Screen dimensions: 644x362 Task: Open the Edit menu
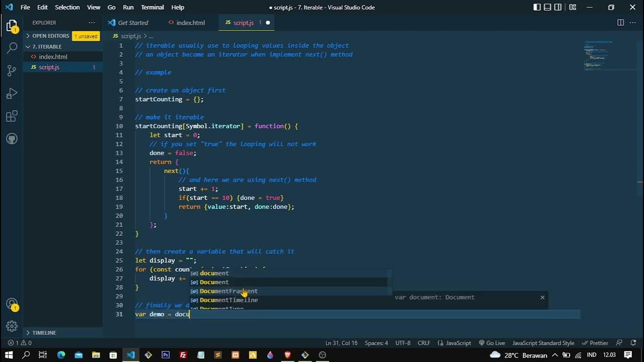point(42,7)
